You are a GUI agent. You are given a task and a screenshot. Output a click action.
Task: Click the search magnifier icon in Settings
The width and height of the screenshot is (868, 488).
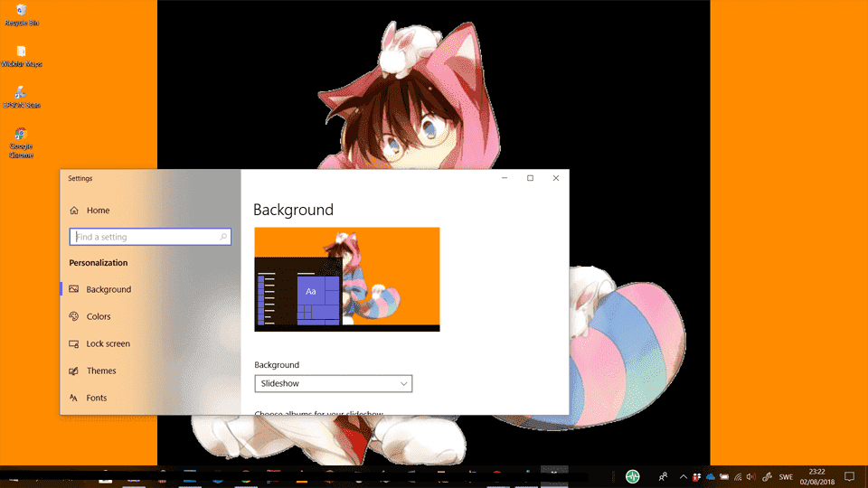[x=223, y=237]
